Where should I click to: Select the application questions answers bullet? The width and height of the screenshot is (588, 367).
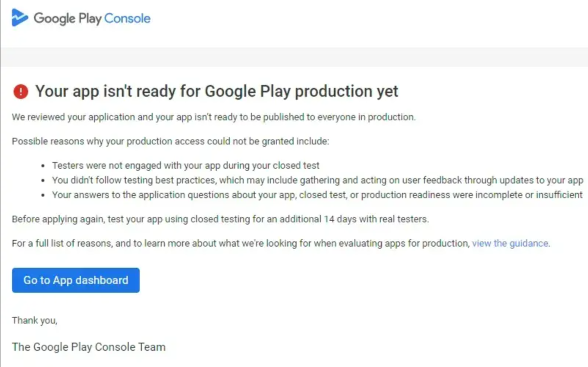point(317,195)
